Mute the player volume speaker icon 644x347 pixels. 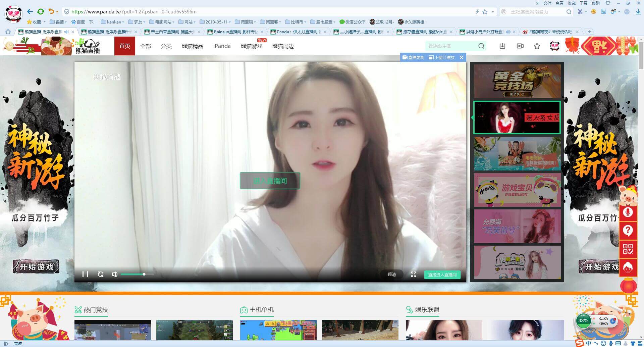pos(115,274)
